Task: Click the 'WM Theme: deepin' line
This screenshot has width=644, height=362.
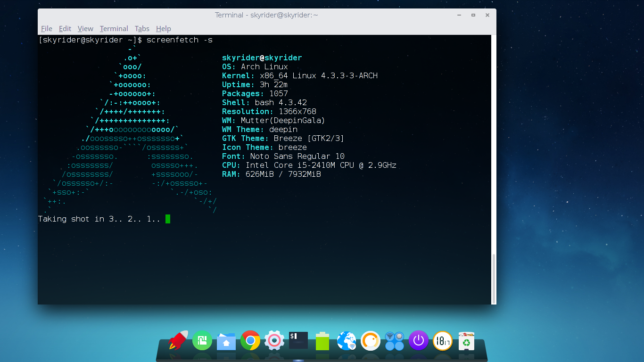Action: (x=260, y=130)
